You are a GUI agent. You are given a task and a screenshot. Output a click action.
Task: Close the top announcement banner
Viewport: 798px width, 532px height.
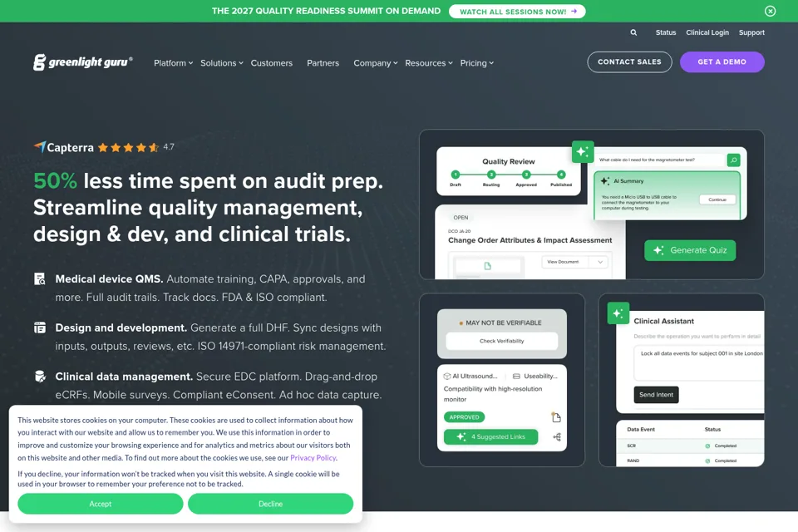coord(770,11)
